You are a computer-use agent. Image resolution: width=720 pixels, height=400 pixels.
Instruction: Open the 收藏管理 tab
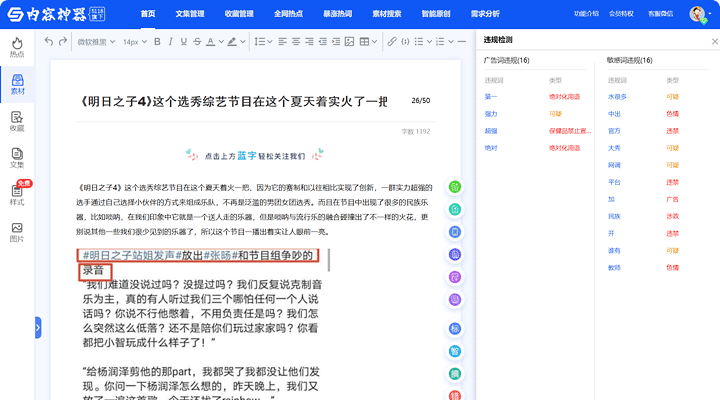point(239,14)
